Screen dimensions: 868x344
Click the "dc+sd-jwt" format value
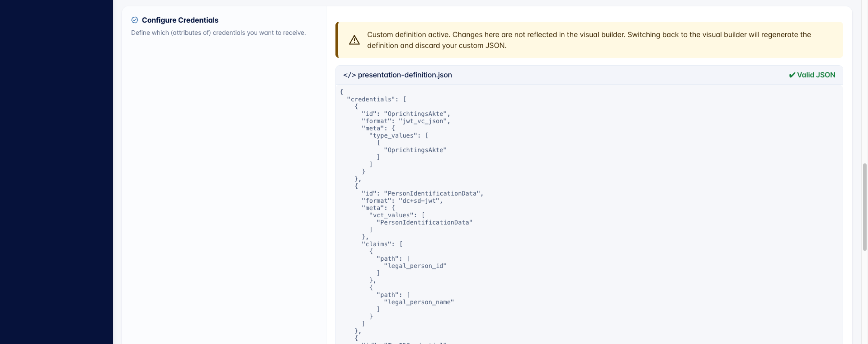[x=419, y=201]
